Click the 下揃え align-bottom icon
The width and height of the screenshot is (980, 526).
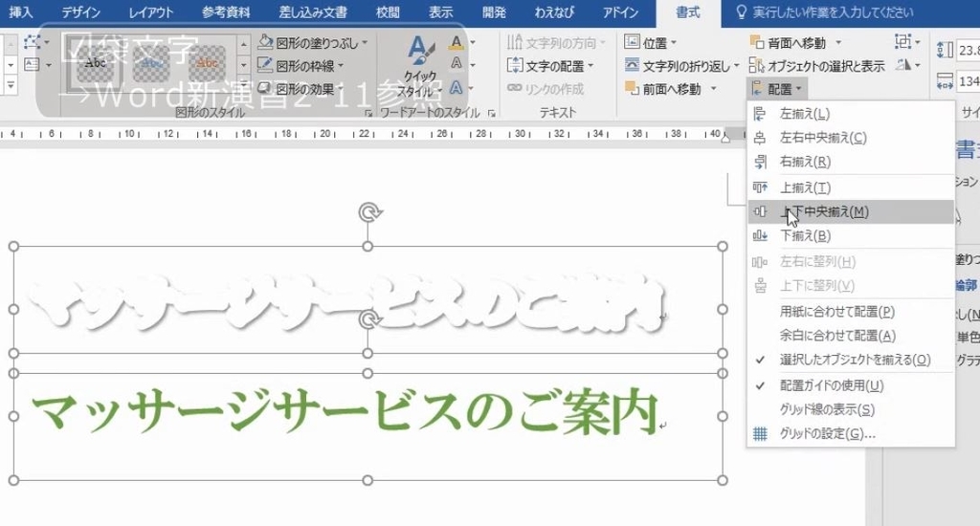pyautogui.click(x=759, y=235)
